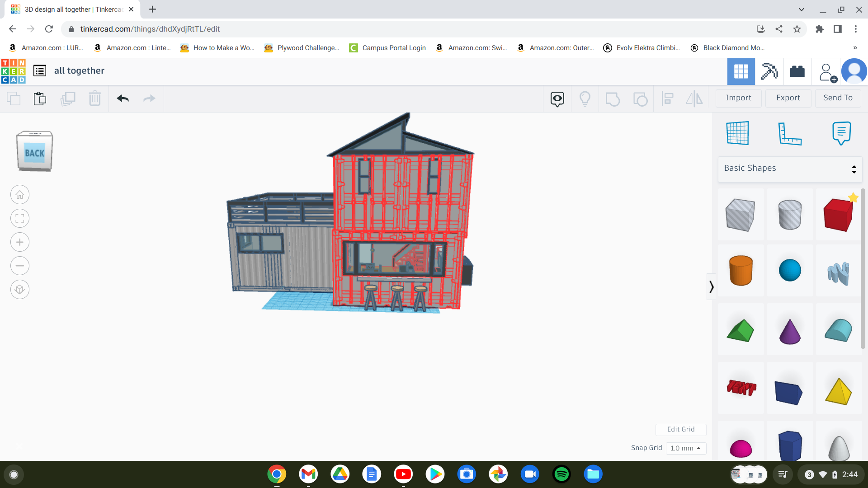The width and height of the screenshot is (868, 488).
Task: Switch to Blocks (pickaxe) view mode
Action: click(x=769, y=71)
